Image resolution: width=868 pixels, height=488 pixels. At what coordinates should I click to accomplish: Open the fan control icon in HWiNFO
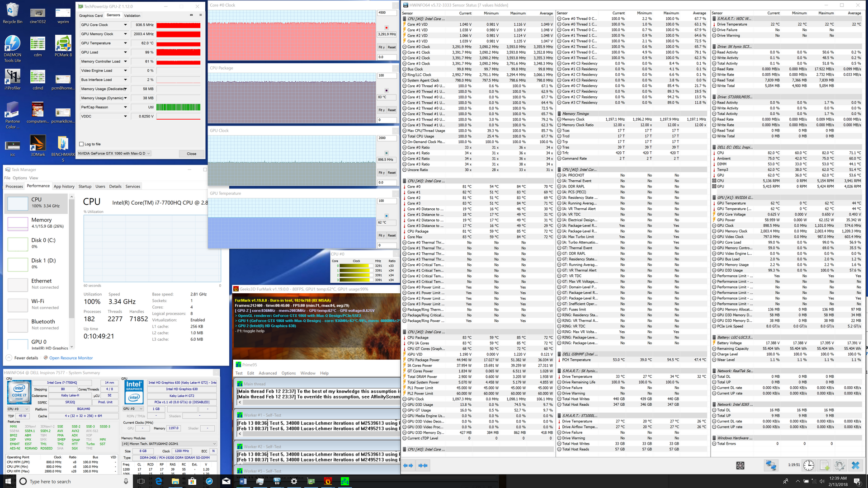[740, 465]
